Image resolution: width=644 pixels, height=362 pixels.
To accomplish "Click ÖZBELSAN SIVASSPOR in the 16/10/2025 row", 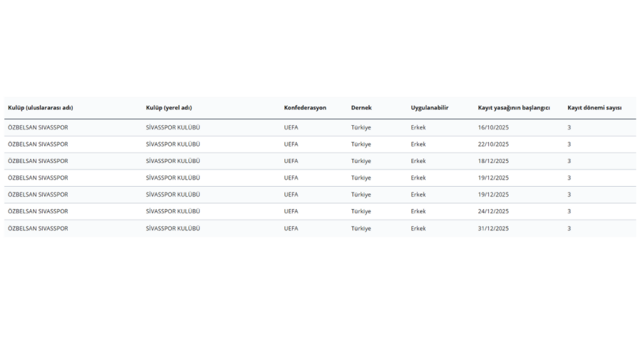I will tap(38, 128).
